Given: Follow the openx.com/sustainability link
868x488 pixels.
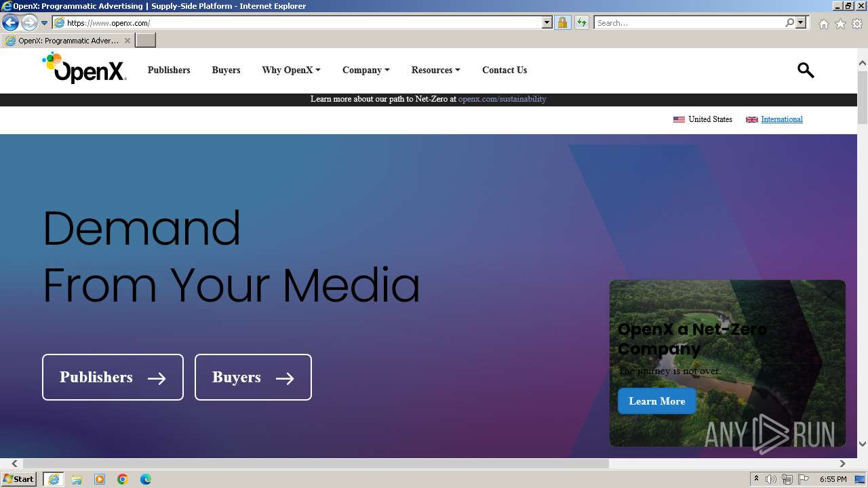Looking at the screenshot, I should (x=502, y=99).
